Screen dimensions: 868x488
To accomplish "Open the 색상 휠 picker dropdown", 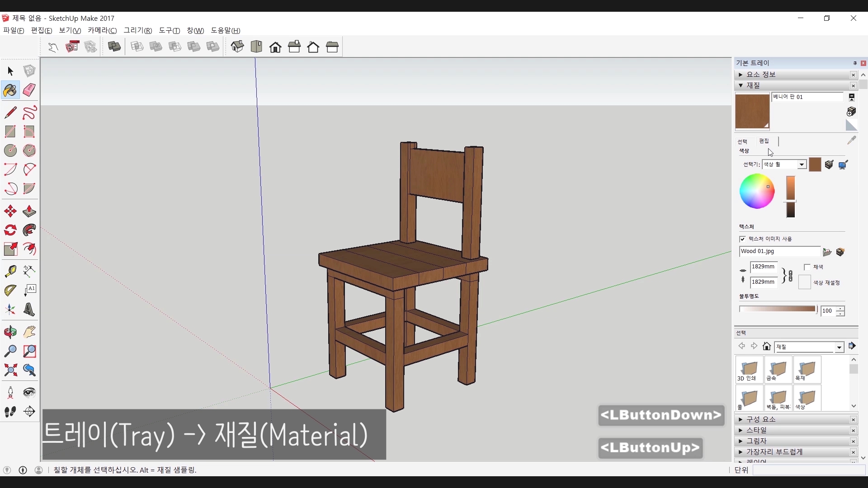I will [x=802, y=164].
